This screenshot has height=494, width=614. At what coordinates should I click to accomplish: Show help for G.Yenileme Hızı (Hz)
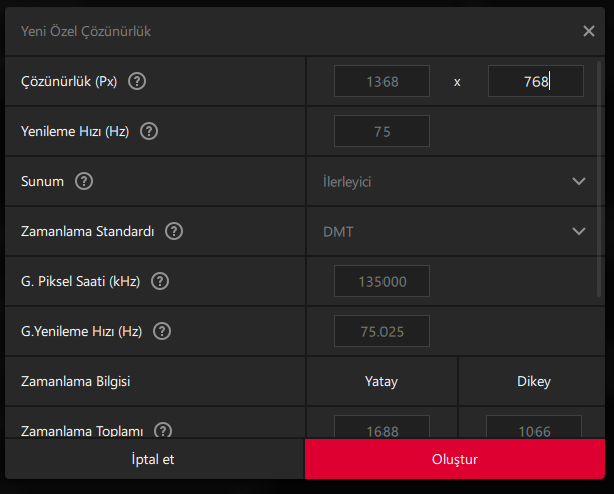(x=162, y=331)
